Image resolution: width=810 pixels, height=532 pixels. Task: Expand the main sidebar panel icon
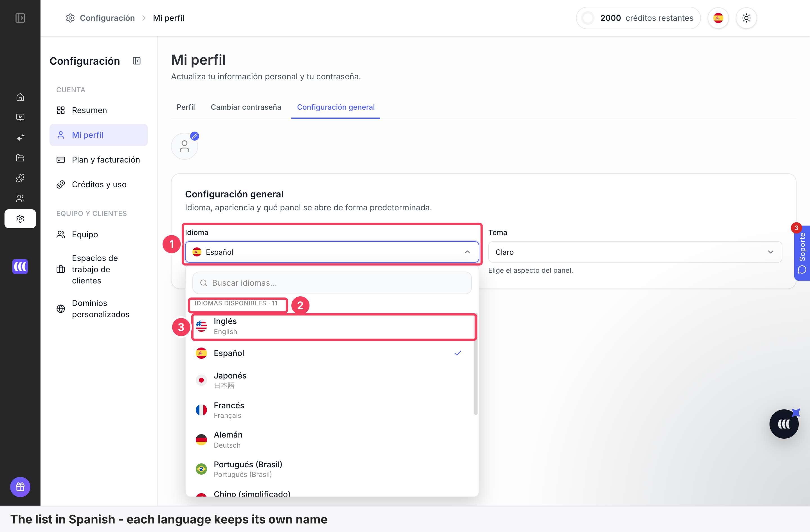click(x=20, y=18)
